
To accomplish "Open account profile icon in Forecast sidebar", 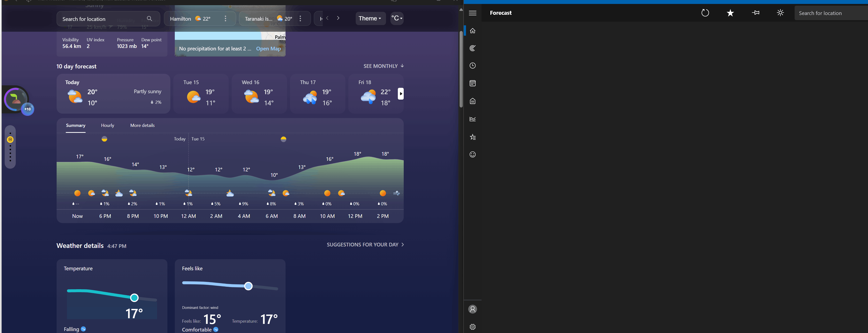I will (472, 309).
